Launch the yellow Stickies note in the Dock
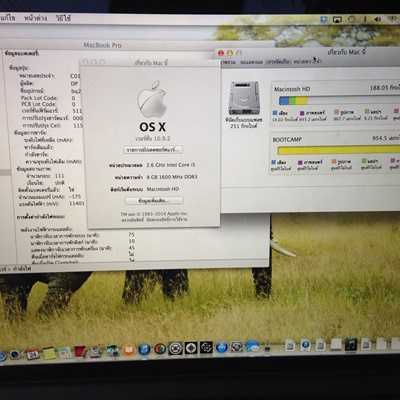This screenshot has width=400, height=400. coord(49,353)
